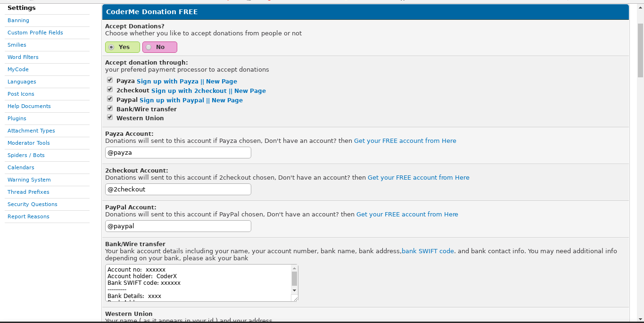
Task: Uncheck the Payza payment processor checkbox
Action: (x=110, y=80)
